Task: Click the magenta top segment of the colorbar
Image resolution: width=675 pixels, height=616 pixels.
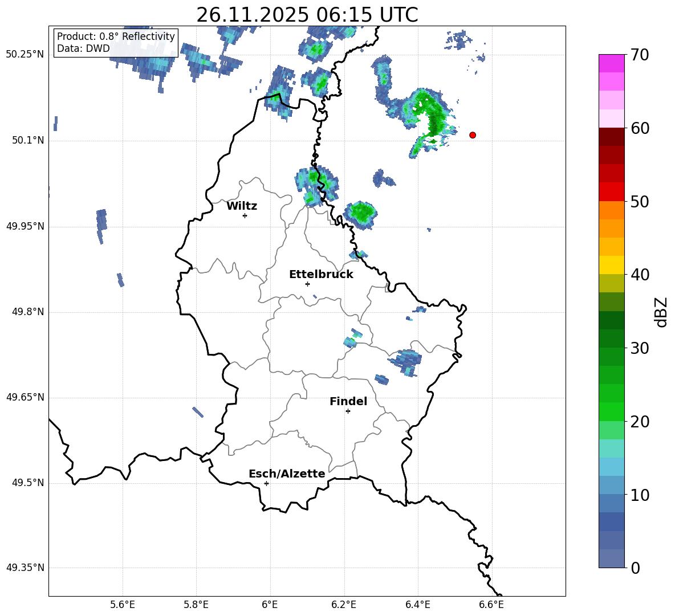Action: 612,63
